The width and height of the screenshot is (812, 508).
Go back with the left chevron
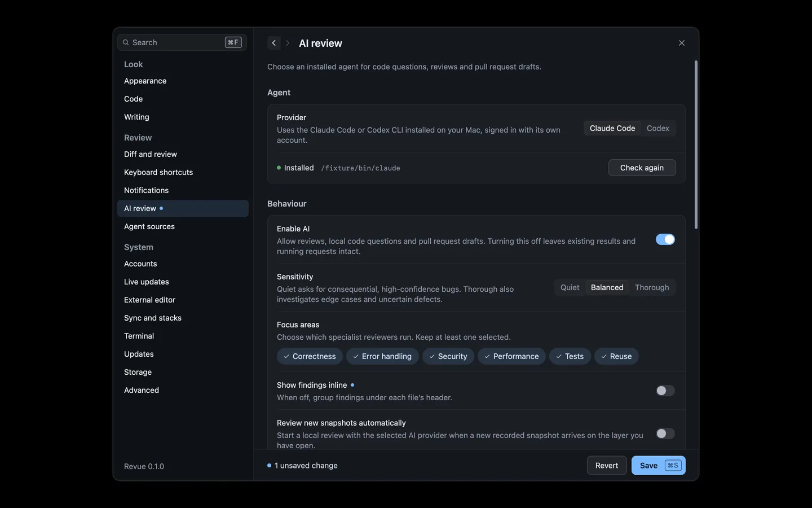click(274, 43)
